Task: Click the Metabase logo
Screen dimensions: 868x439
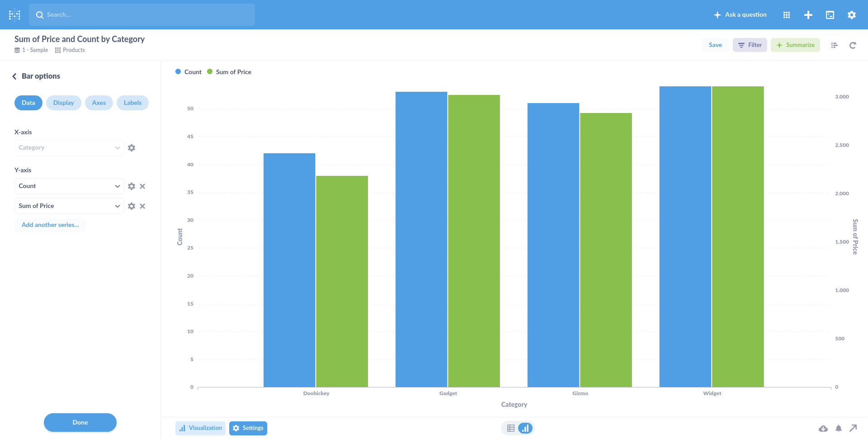Action: click(14, 14)
